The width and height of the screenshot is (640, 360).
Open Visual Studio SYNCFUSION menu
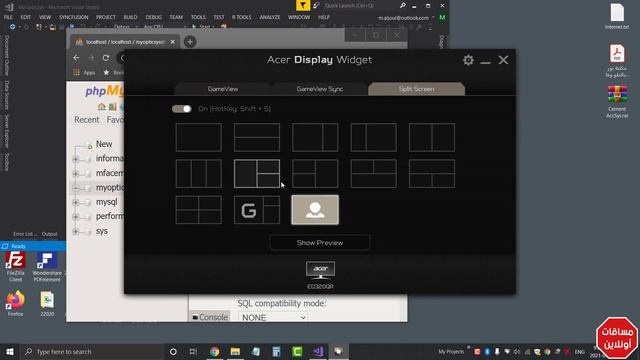(x=73, y=17)
